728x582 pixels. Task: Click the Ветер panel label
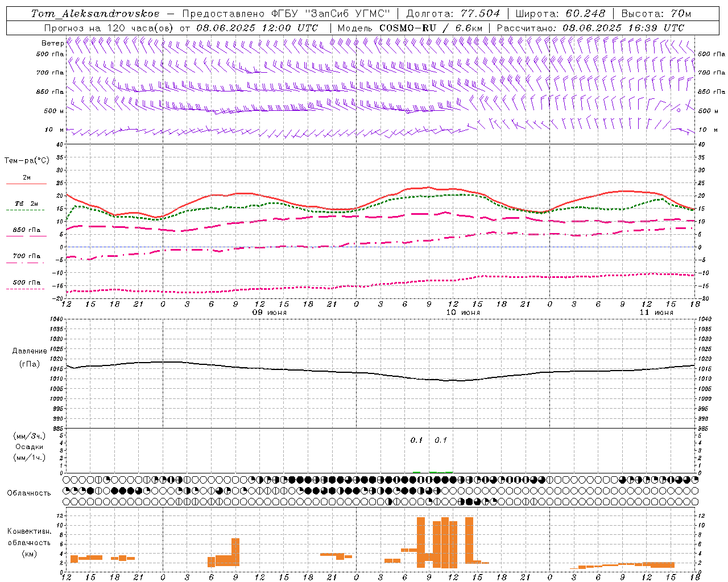(x=53, y=43)
